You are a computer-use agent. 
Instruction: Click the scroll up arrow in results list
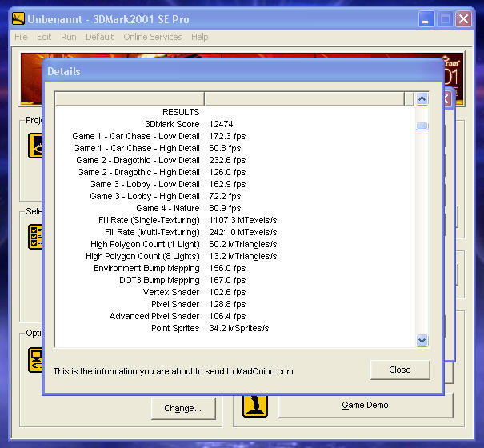422,99
